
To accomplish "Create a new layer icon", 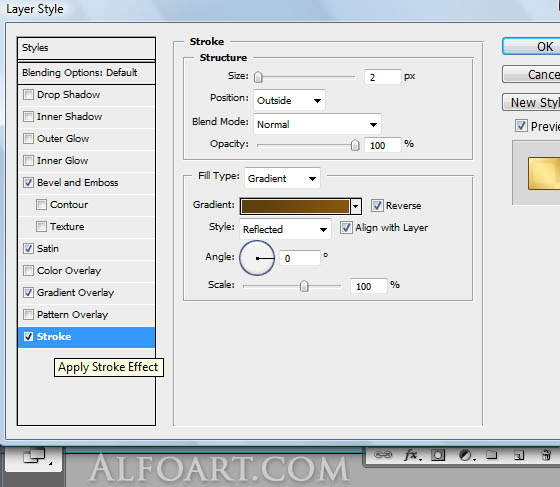I will coord(519,455).
